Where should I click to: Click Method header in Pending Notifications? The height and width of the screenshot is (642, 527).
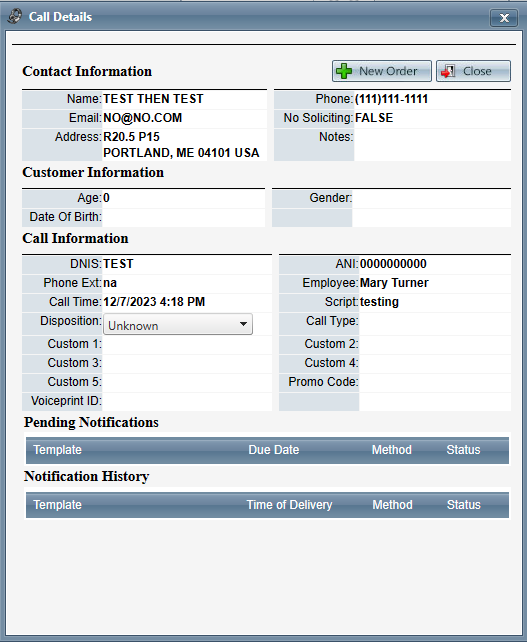[391, 450]
